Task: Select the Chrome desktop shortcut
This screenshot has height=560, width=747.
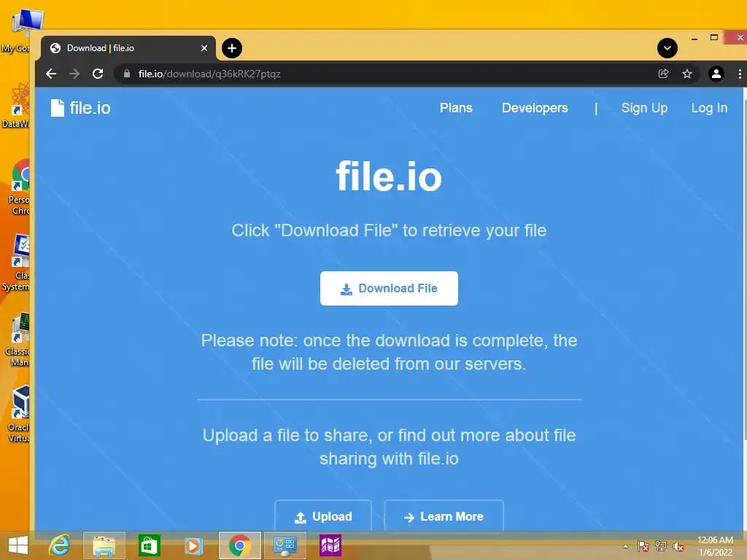Action: [18, 187]
